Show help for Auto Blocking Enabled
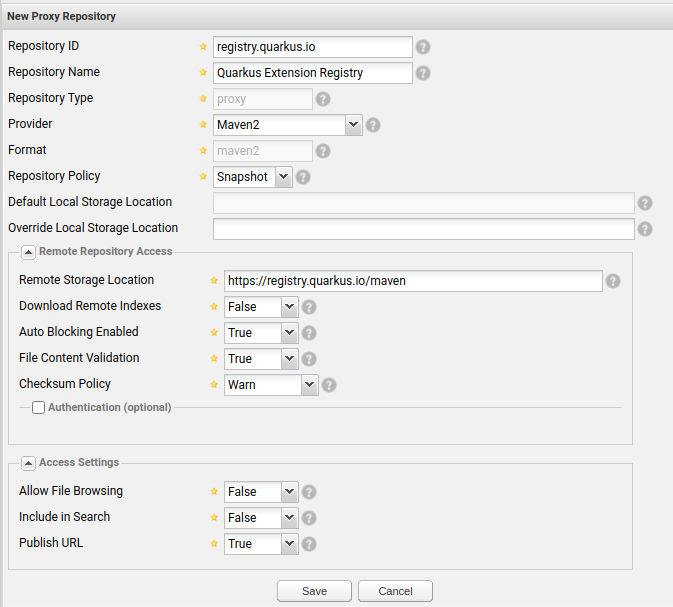The height and width of the screenshot is (607, 673). coord(309,333)
